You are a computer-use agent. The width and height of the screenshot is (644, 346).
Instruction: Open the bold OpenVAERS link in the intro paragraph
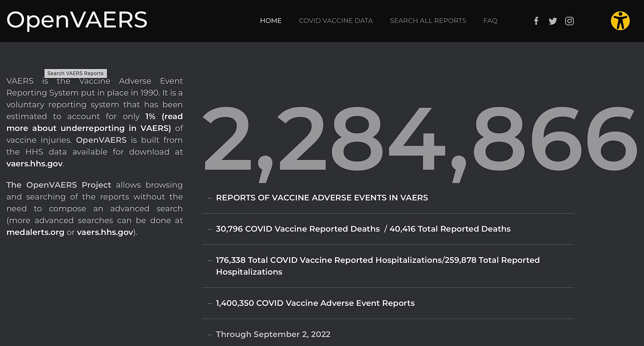101,140
